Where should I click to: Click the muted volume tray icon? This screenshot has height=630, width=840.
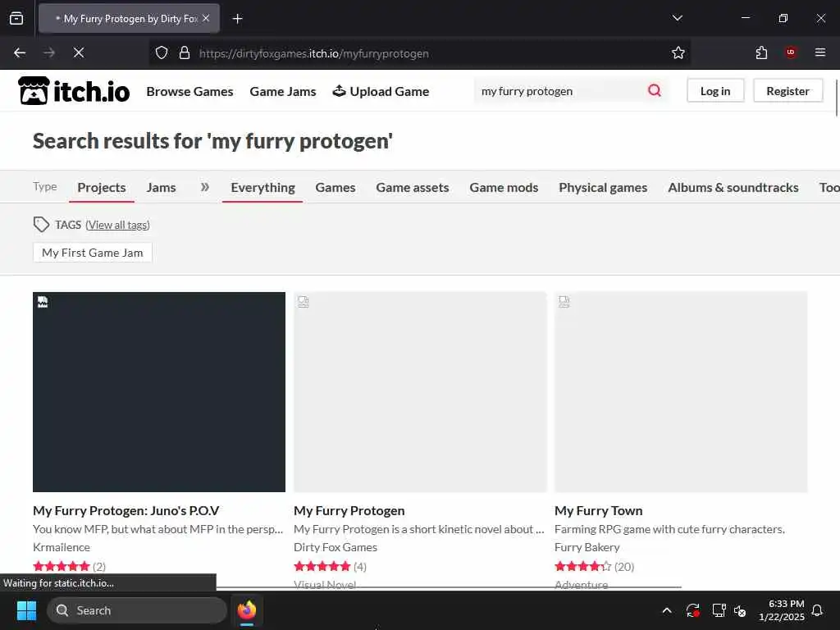pyautogui.click(x=740, y=610)
